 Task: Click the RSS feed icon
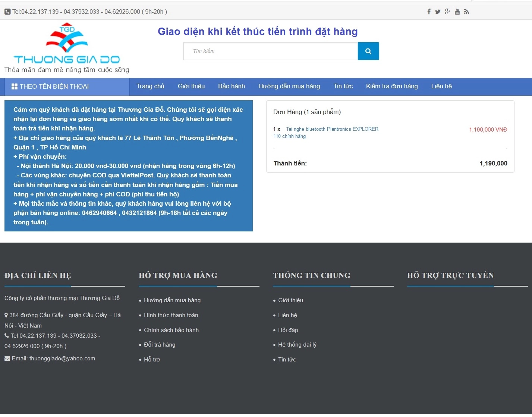(466, 12)
